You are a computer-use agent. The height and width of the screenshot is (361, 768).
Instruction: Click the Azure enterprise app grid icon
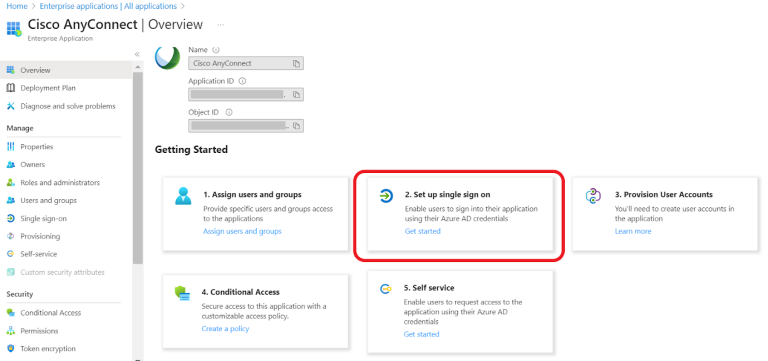pyautogui.click(x=14, y=28)
